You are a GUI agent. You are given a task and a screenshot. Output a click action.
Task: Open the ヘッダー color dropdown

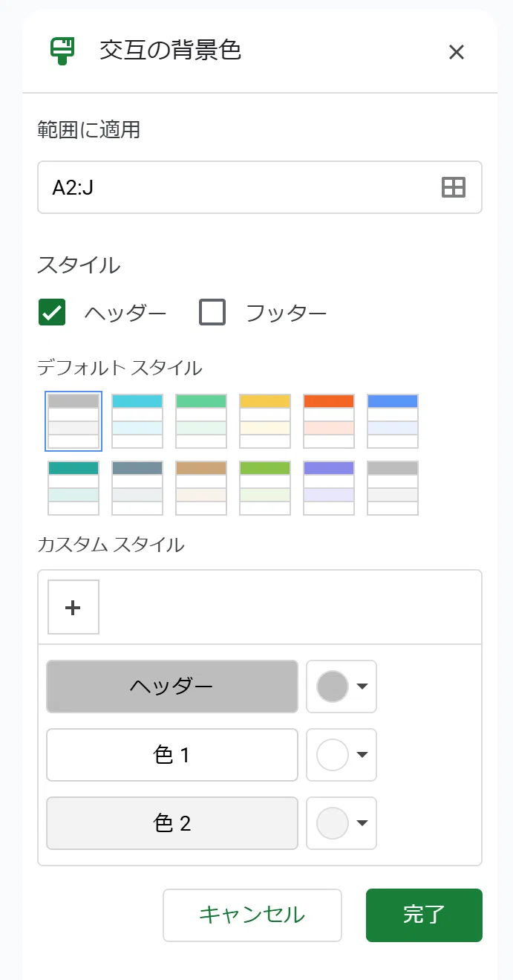click(x=342, y=687)
